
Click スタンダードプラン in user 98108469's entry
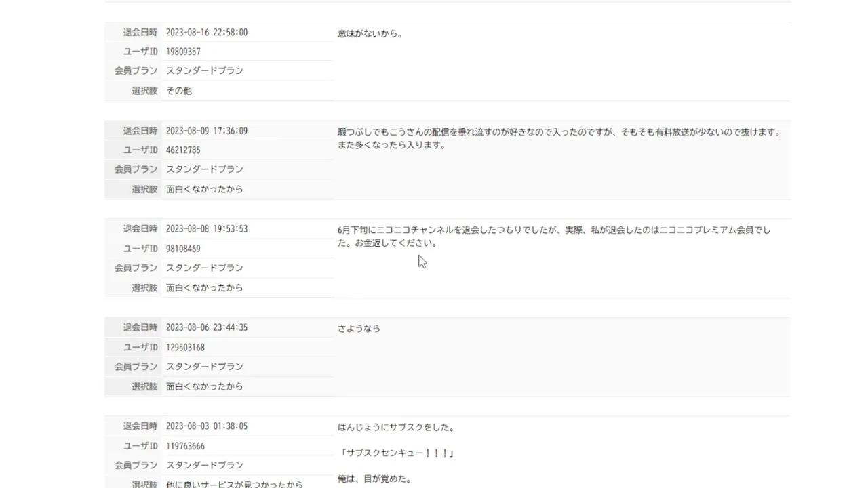coord(205,268)
